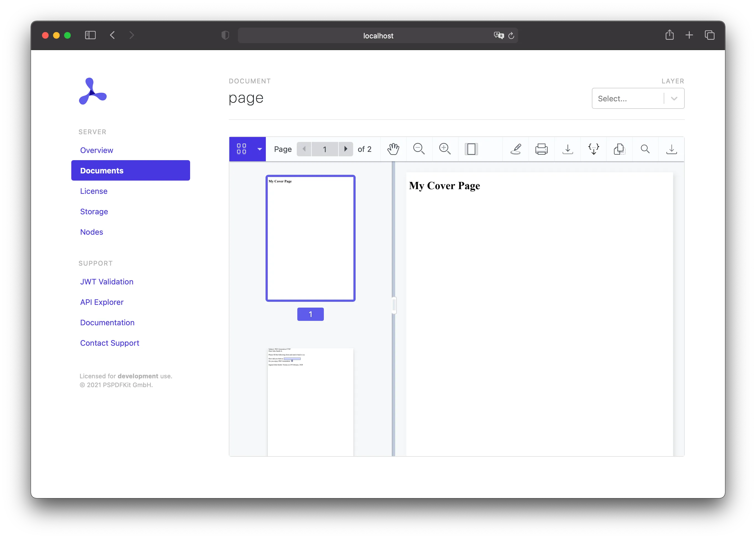Open the JWT Validation page
The width and height of the screenshot is (756, 539).
point(107,281)
